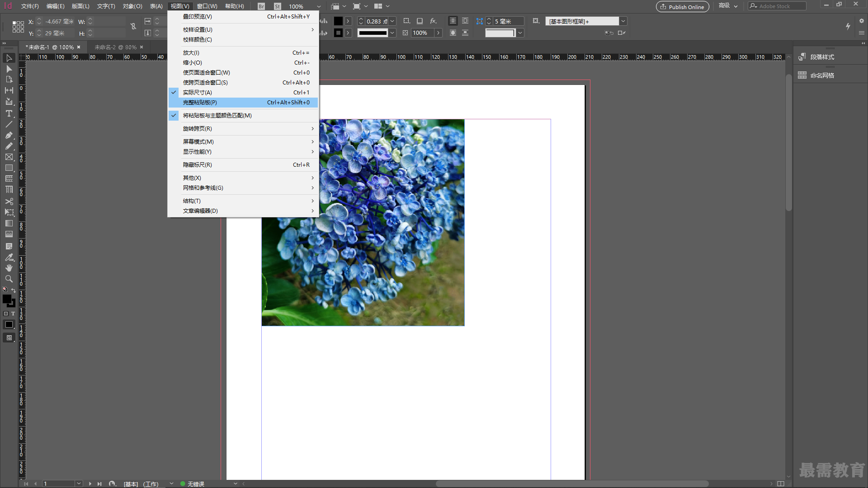Click the stroke style preview line
The width and height of the screenshot is (868, 488).
point(373,33)
